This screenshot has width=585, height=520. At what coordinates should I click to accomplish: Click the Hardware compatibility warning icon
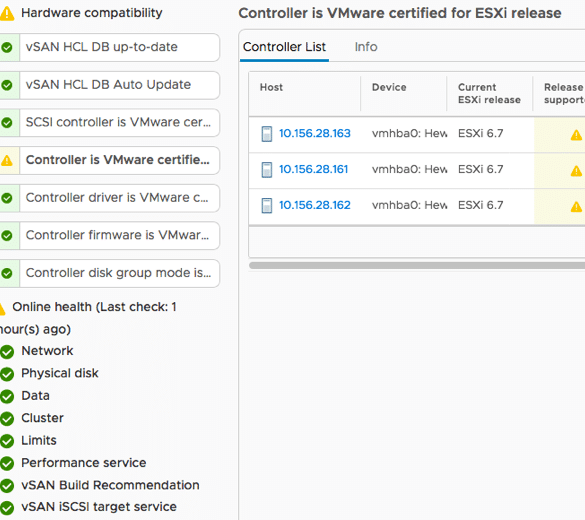click(6, 13)
